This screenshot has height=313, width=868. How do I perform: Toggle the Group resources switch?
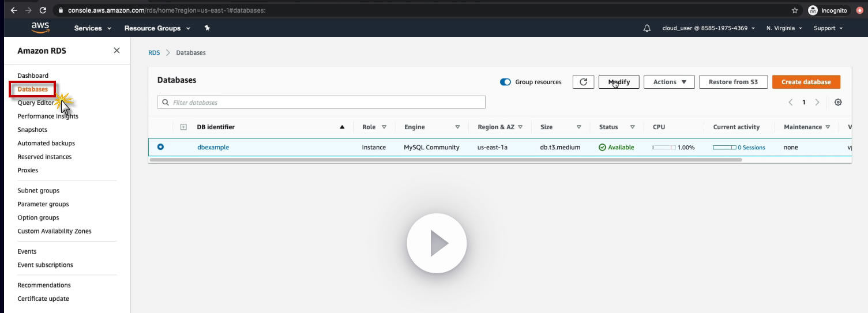(505, 82)
